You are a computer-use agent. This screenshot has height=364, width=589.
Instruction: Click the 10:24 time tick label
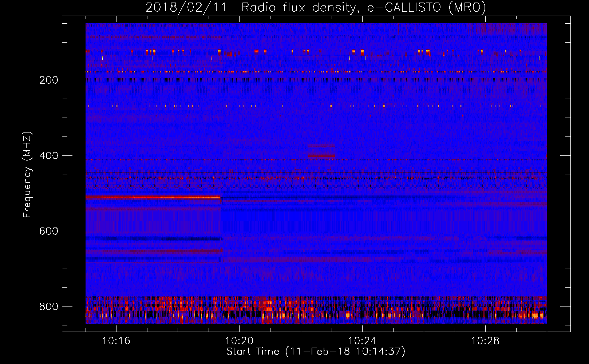[362, 341]
